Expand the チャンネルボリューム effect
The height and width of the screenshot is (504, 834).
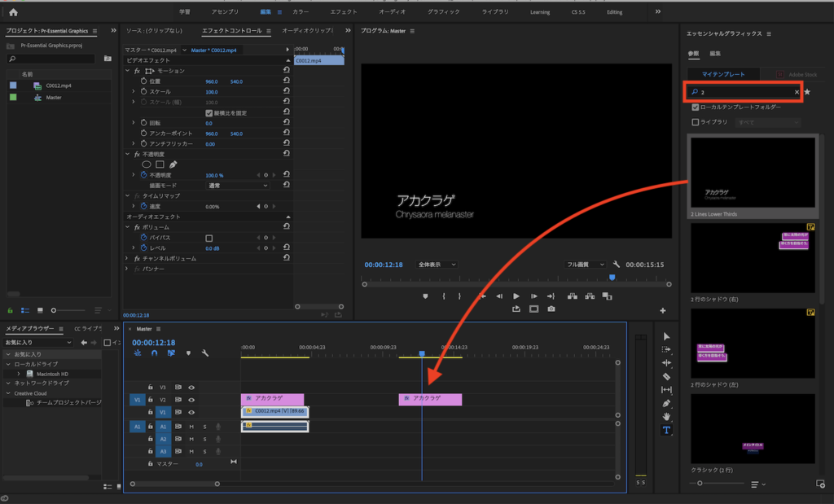pyautogui.click(x=127, y=258)
